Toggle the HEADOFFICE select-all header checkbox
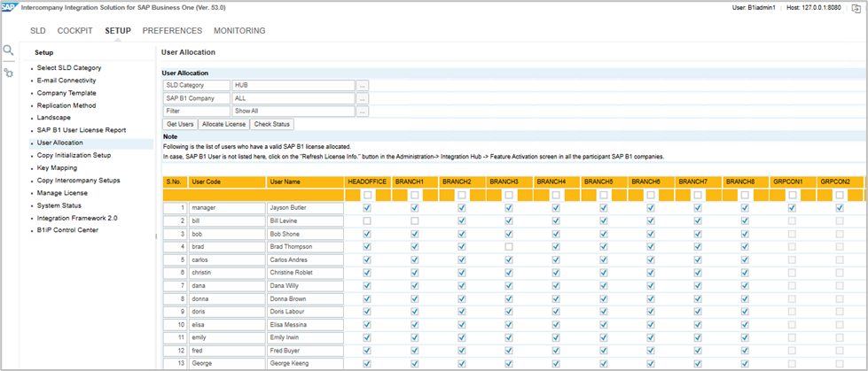Viewport: 868px width, 371px height. click(367, 195)
